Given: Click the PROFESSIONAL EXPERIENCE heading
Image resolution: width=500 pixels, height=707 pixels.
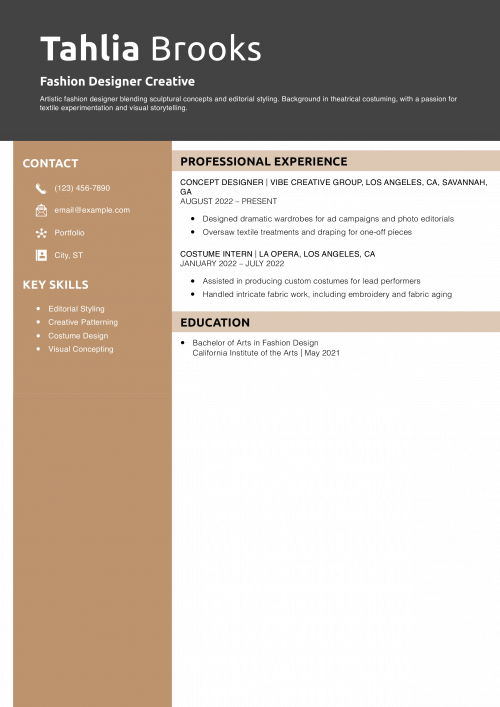Looking at the screenshot, I should coord(264,161).
